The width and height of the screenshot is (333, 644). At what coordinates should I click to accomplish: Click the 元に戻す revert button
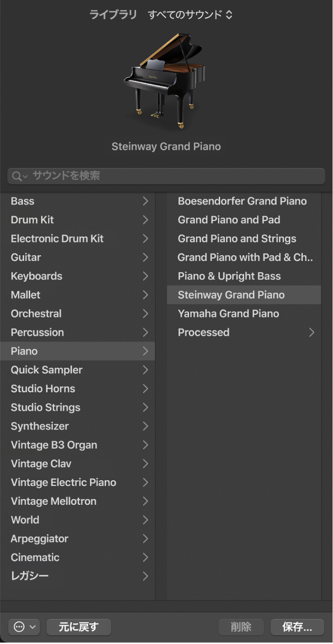click(79, 627)
